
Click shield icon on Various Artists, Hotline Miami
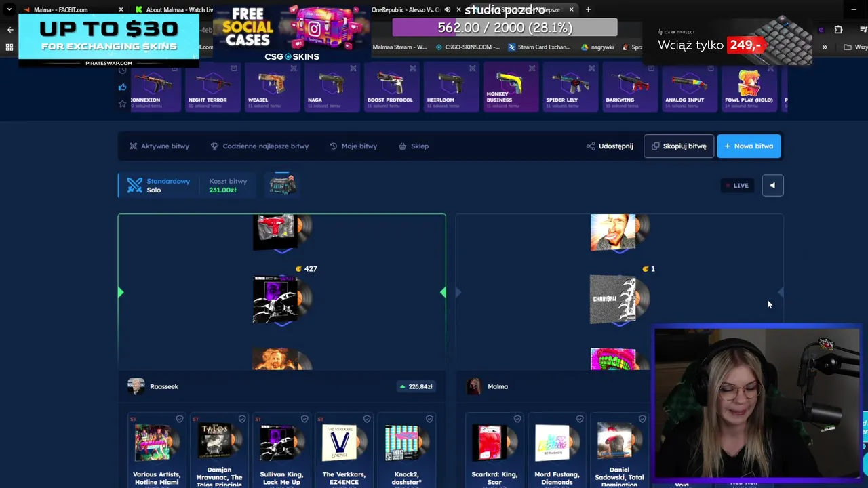point(180,419)
